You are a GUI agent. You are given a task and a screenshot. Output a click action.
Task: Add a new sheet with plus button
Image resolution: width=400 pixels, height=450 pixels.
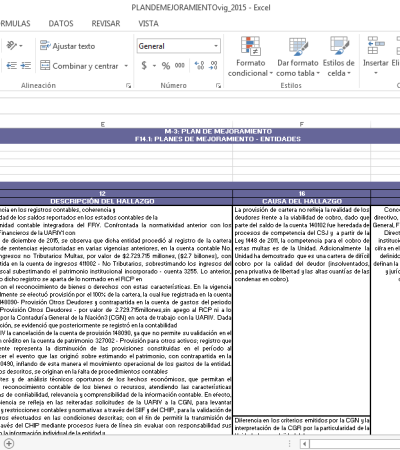pos(9,444)
